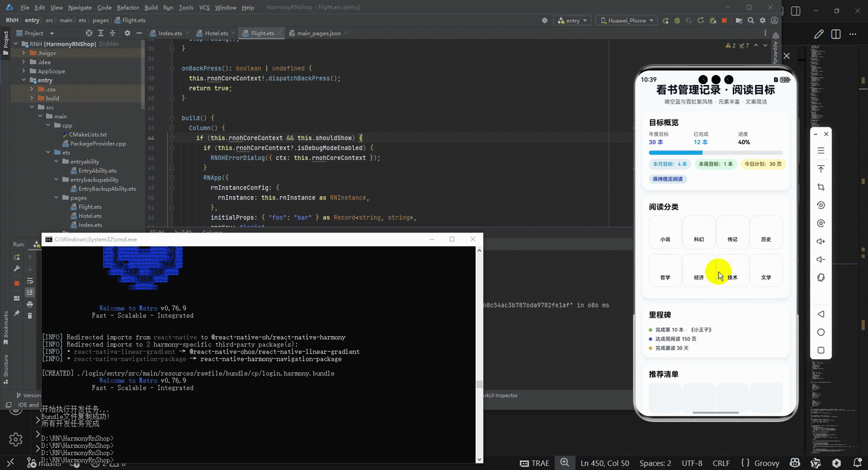Open CMakeLists.txt in project tree
The height and width of the screenshot is (470, 868).
pyautogui.click(x=88, y=134)
